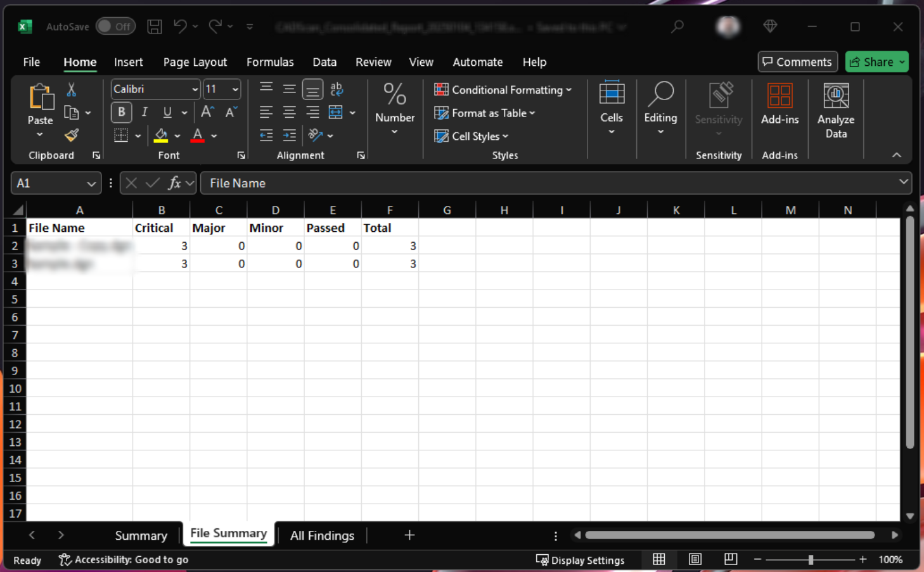Click the Add-ins icon
The image size is (924, 572).
(780, 105)
